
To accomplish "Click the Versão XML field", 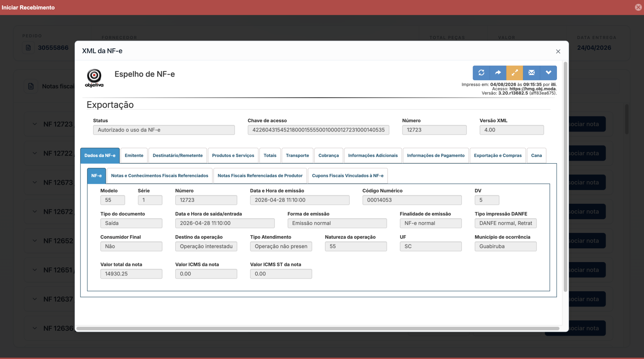I will (511, 130).
